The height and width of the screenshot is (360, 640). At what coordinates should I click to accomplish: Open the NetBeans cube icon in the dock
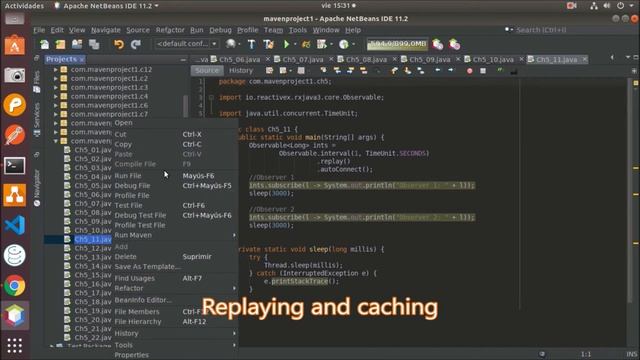point(14,316)
